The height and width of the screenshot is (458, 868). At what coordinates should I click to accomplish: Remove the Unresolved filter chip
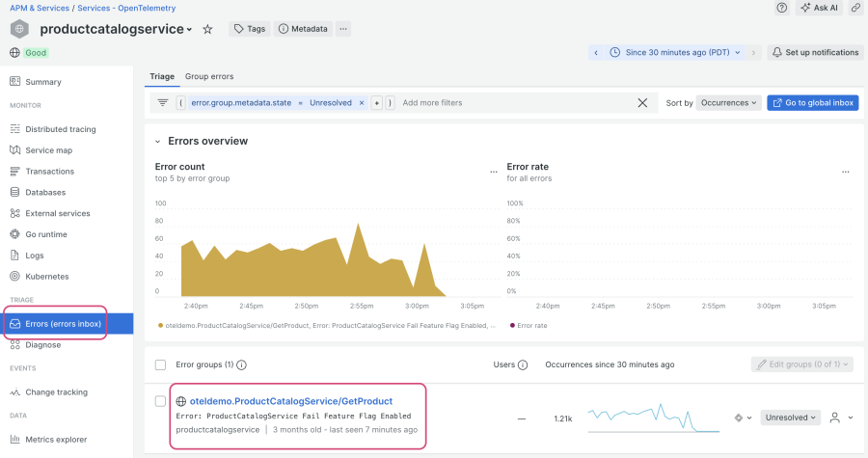click(362, 103)
